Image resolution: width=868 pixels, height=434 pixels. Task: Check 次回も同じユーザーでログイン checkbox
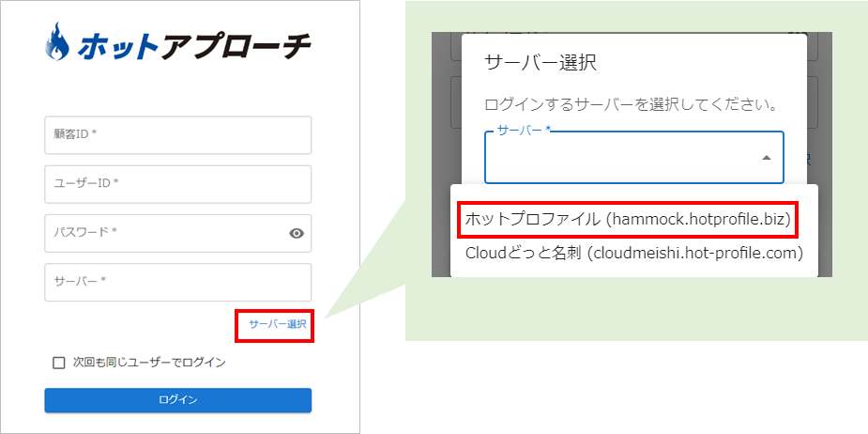point(58,363)
